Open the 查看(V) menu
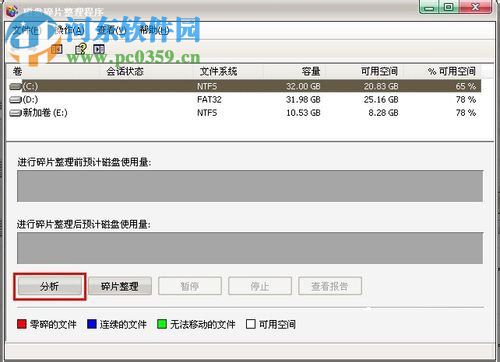Image resolution: width=500 pixels, height=362 pixels. click(111, 31)
